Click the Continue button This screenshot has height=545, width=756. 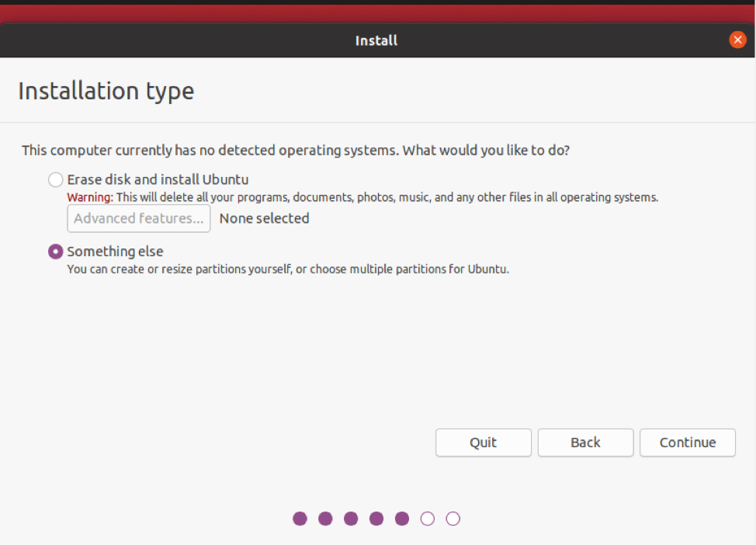click(x=688, y=443)
